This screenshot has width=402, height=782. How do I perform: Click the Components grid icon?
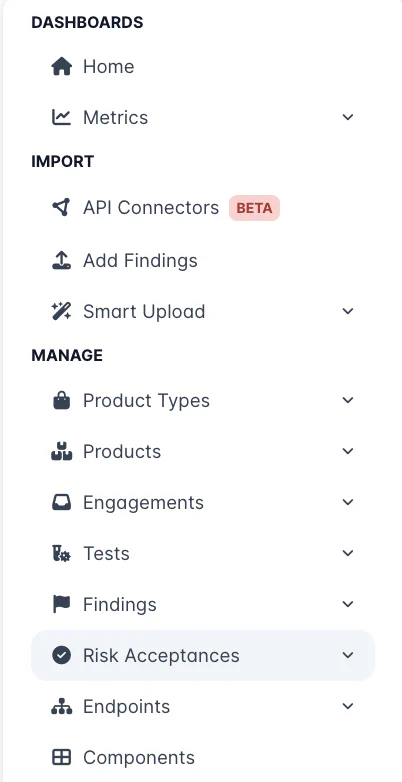(61, 758)
